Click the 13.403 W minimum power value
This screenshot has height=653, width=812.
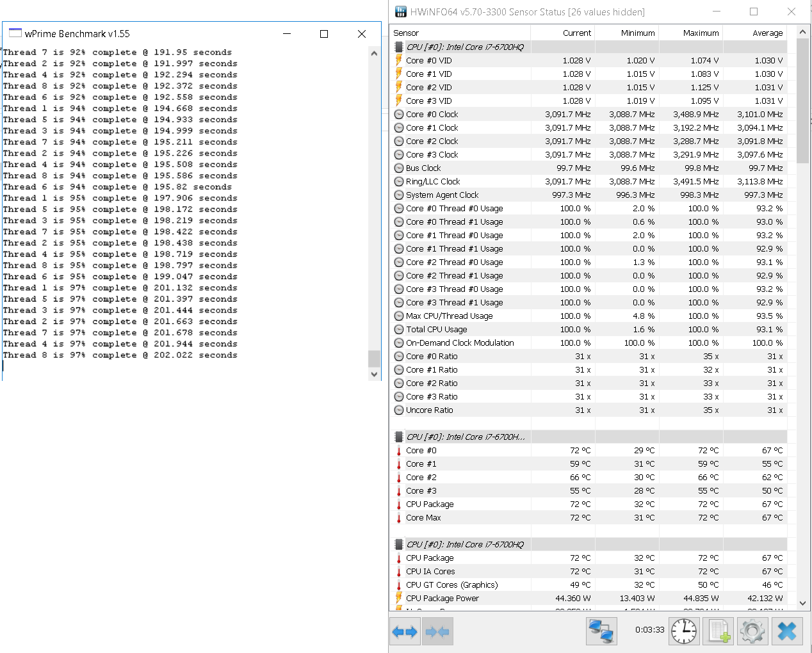(637, 598)
